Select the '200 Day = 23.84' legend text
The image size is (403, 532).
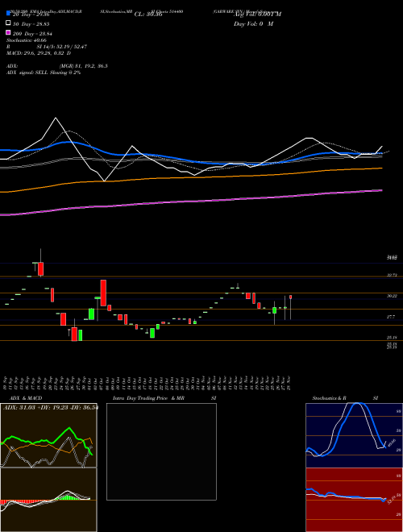coord(32,34)
